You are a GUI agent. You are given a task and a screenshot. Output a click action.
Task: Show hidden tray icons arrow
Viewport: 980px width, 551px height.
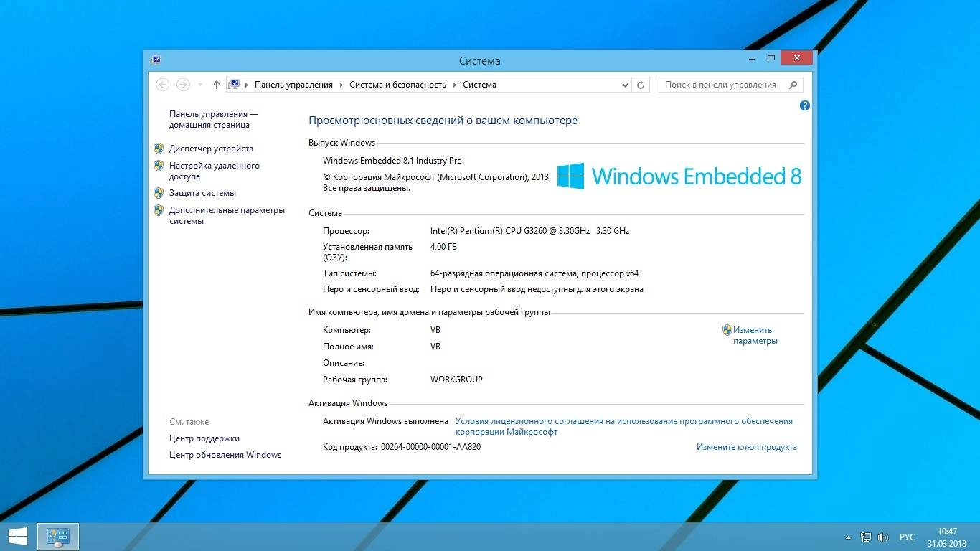point(849,537)
